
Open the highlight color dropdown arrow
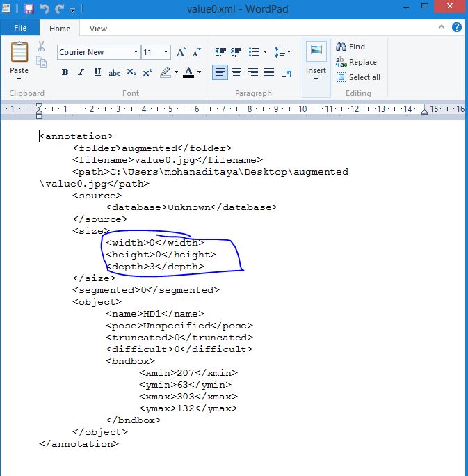click(x=176, y=72)
